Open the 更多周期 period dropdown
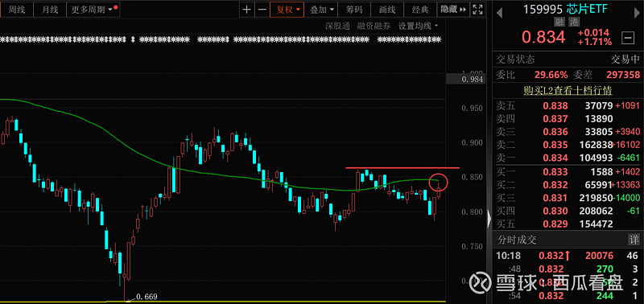Viewport: 644px width, 304px height. [93, 10]
